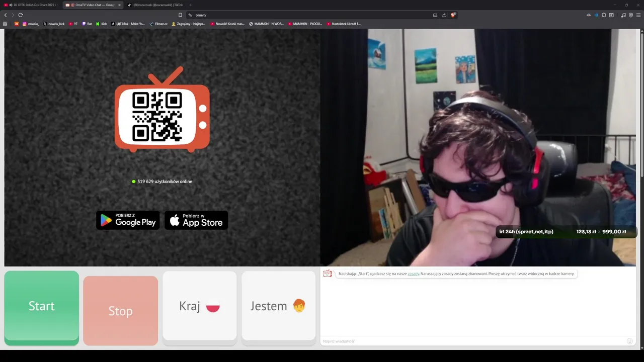Click the Napisz wiadomość message field
Viewport: 644px width, 362px height.
473,341
